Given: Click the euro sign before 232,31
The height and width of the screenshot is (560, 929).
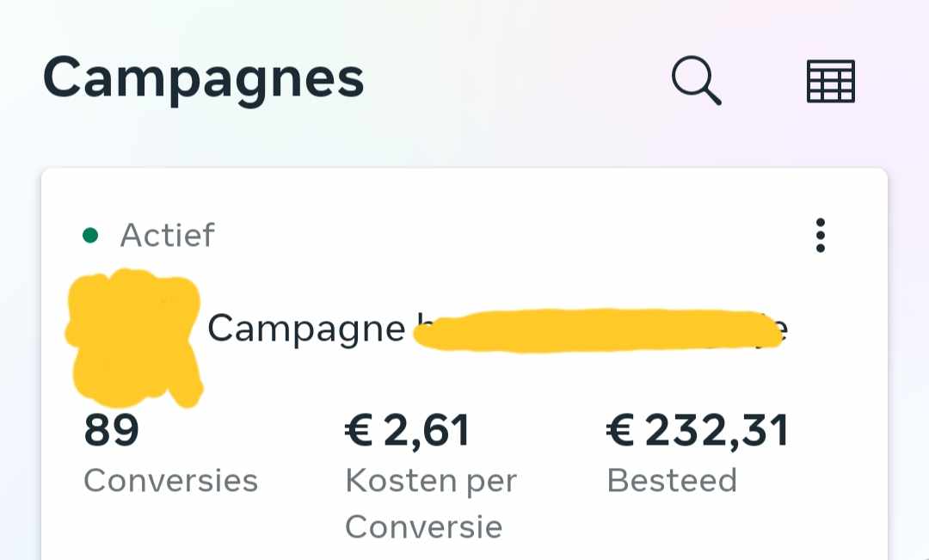Looking at the screenshot, I should (x=621, y=431).
